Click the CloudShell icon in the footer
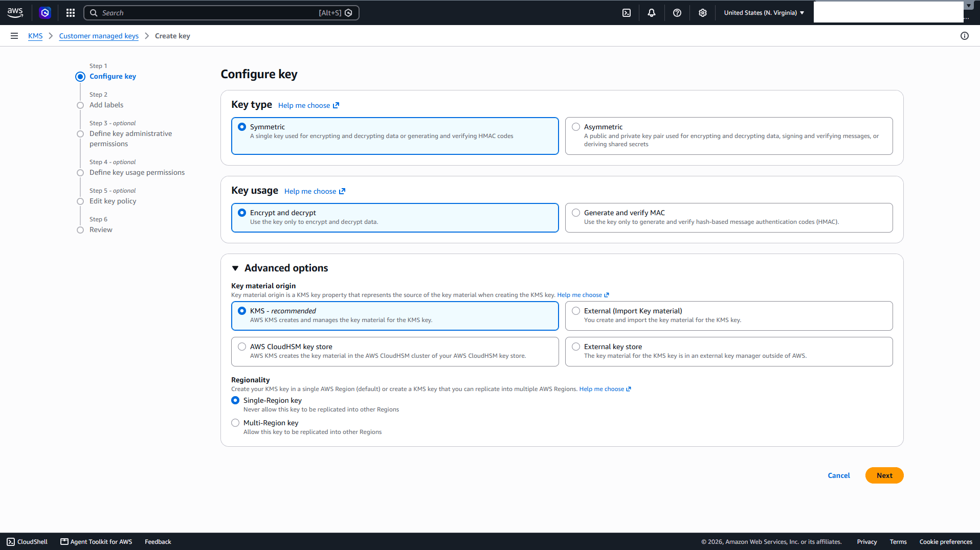The width and height of the screenshot is (980, 550). point(11,542)
